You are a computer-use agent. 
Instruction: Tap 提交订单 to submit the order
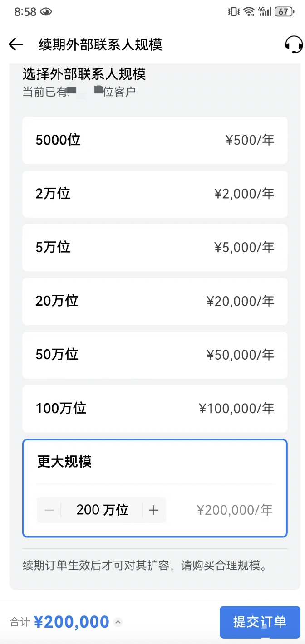260,622
